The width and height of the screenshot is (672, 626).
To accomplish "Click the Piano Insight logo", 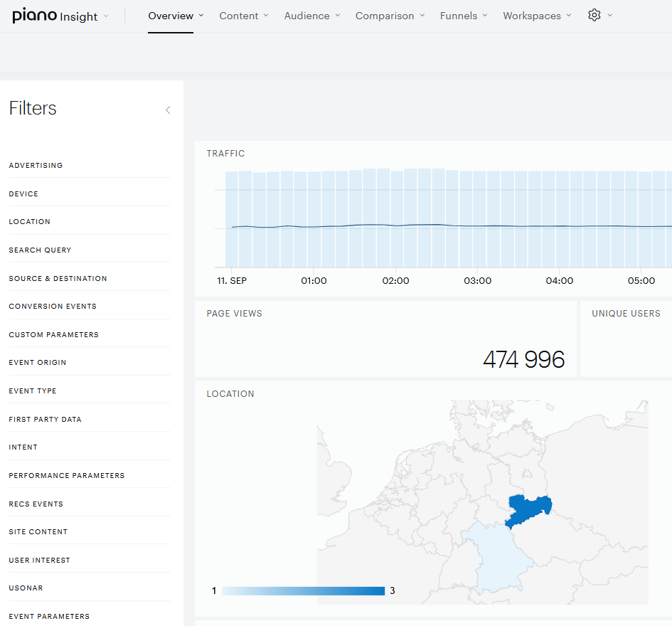I will 55,16.
